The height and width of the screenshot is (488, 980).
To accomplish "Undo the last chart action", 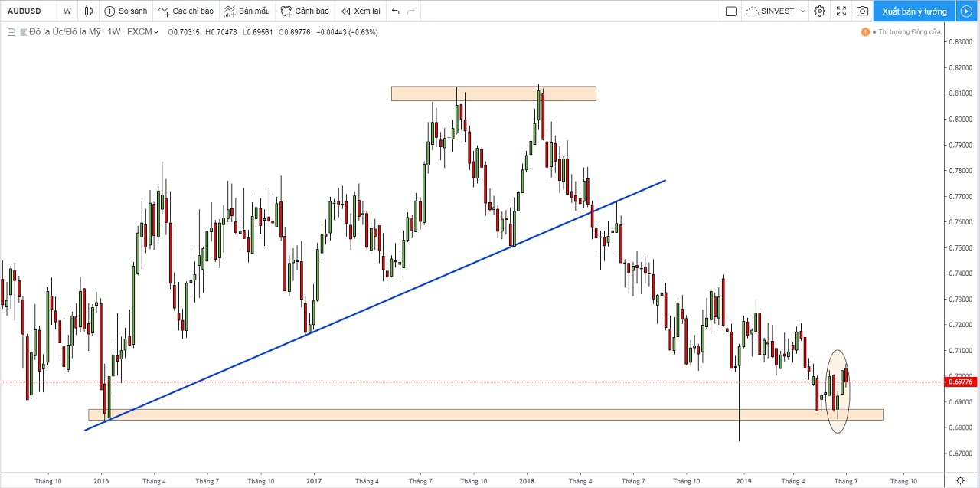I will tap(395, 11).
